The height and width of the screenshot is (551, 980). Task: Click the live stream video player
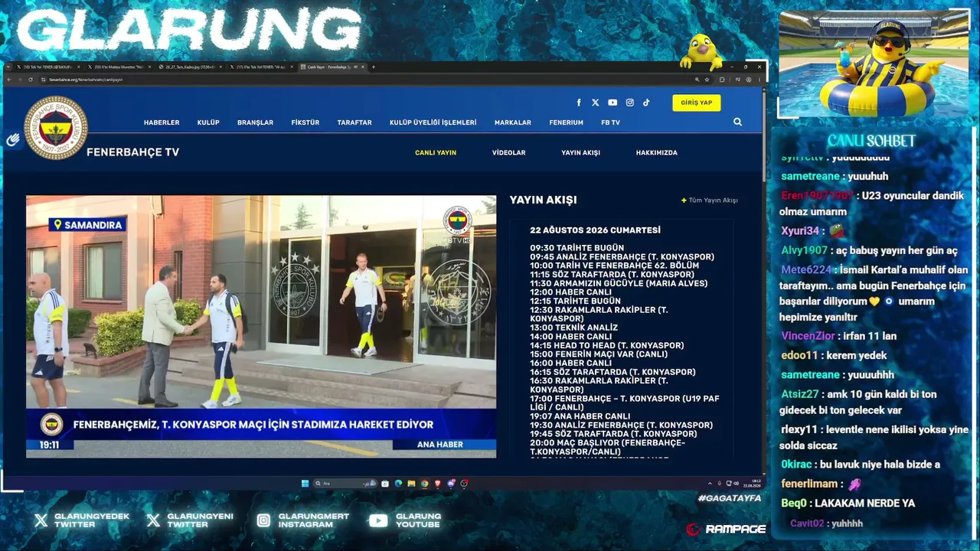pos(261,327)
